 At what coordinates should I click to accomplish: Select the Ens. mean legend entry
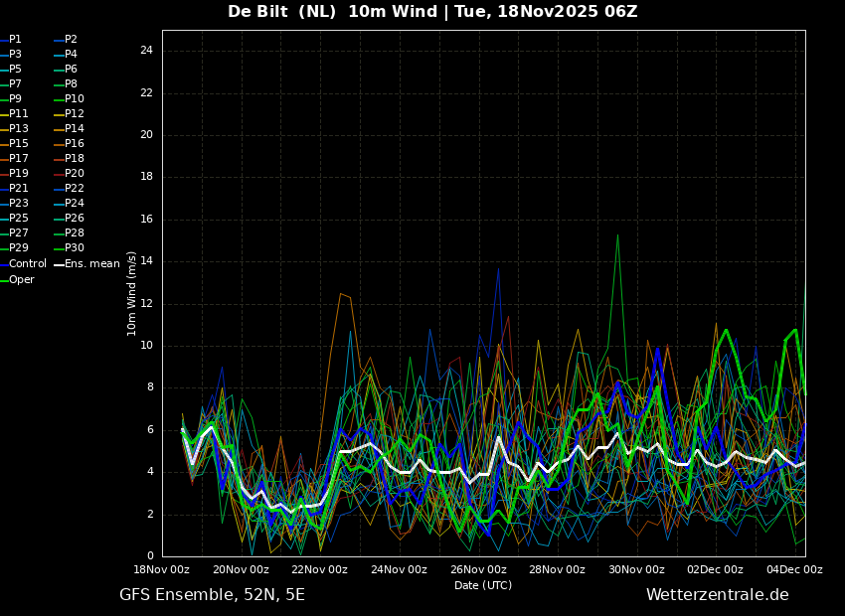[87, 264]
